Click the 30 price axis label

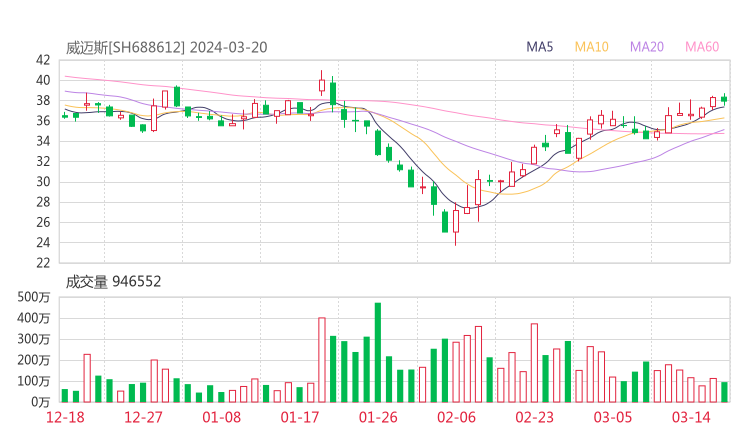pos(43,182)
